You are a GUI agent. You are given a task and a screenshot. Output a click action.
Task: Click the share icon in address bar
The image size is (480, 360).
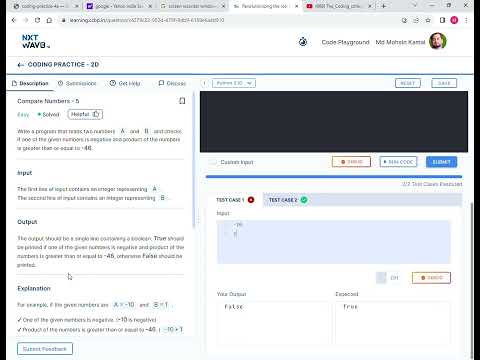[416, 20]
